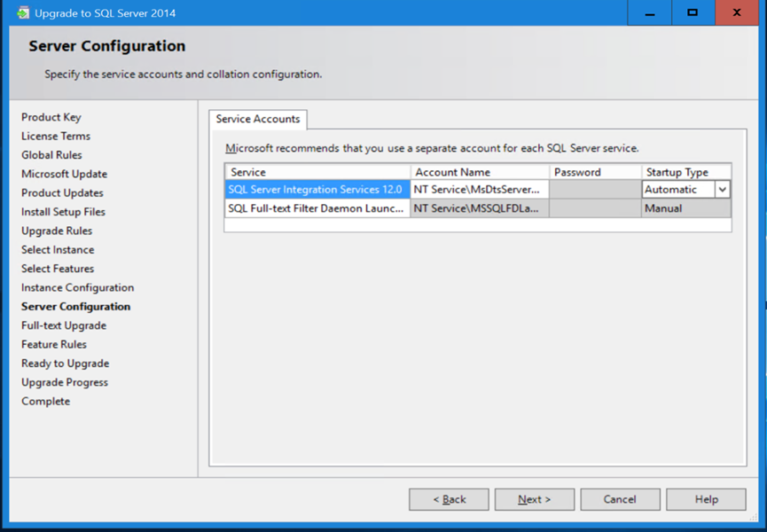The image size is (767, 532).
Task: Select Microsoft Update in the step list
Action: (64, 174)
